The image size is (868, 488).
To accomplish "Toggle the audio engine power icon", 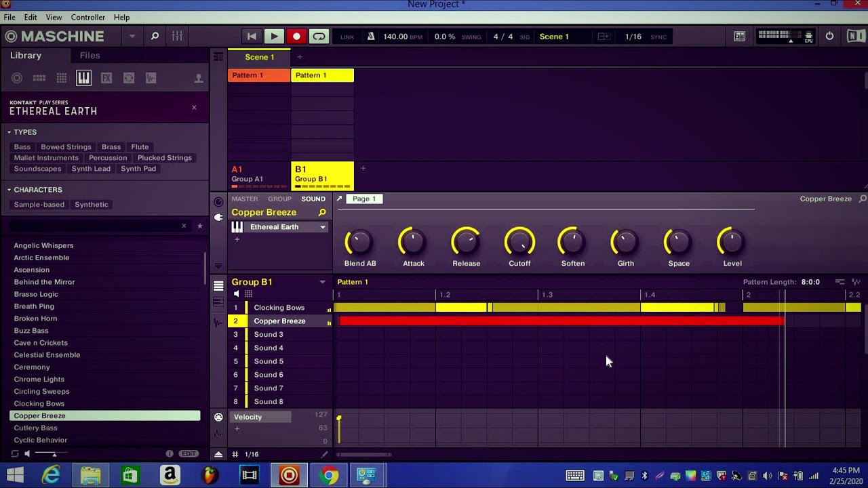I will 829,37.
